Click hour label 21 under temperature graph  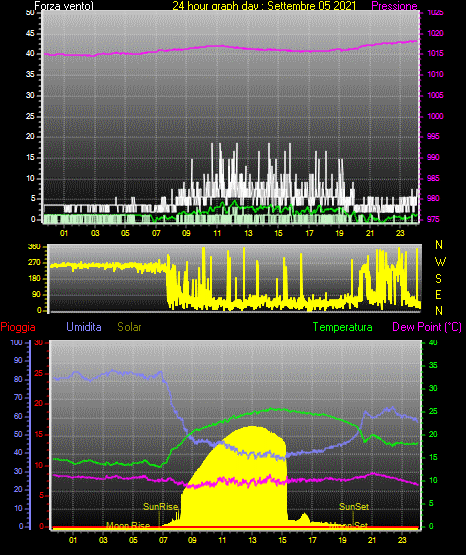372,540
